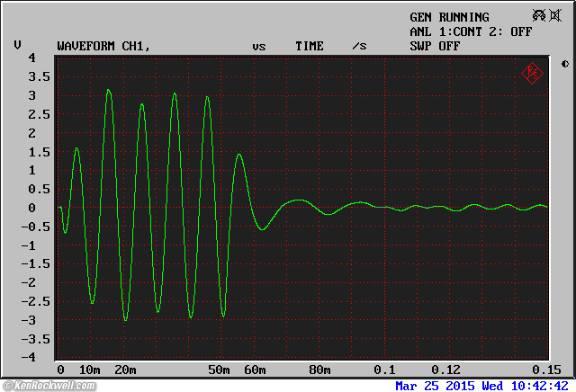
Task: Click the half-filled contrast circle icon
Action: tap(565, 64)
